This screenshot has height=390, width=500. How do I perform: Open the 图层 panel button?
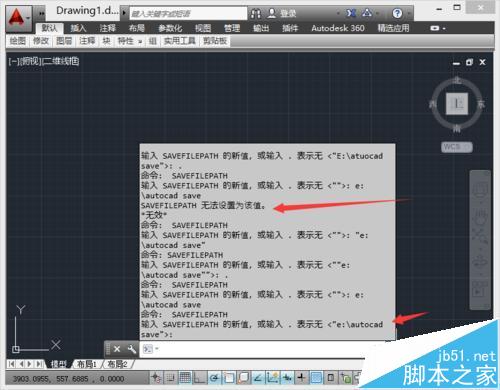[x=64, y=41]
